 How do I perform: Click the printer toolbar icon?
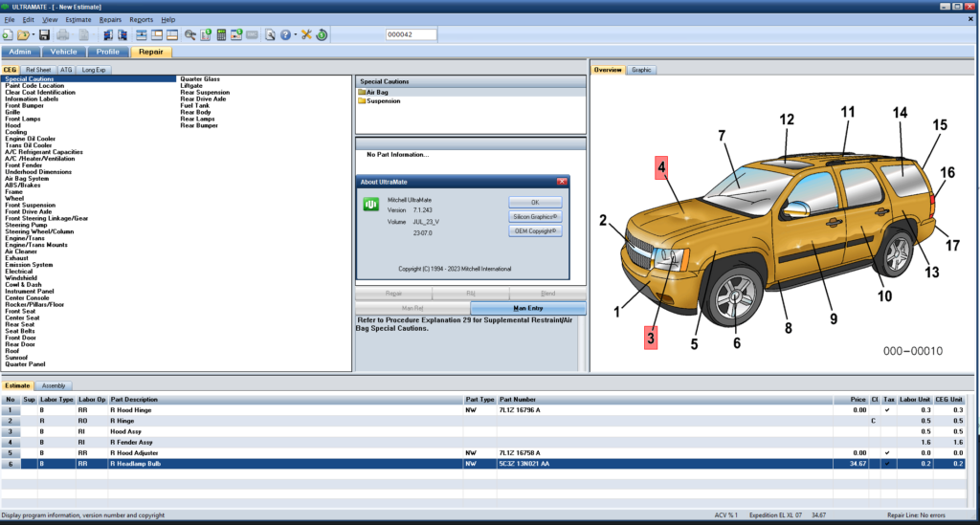pos(63,35)
